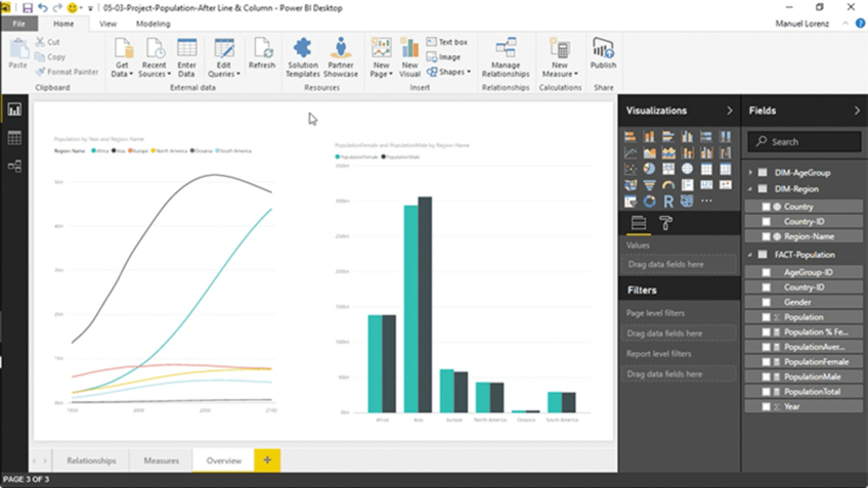Expand the DIM-AgeGroup table
The height and width of the screenshot is (488, 868).
pyautogui.click(x=751, y=172)
